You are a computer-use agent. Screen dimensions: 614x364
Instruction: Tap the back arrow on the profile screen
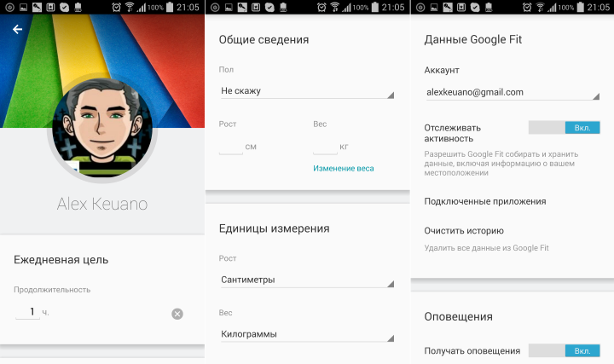pos(17,29)
